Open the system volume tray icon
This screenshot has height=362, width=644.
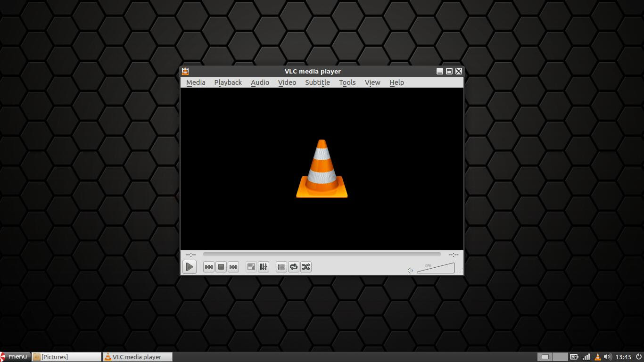pos(608,357)
